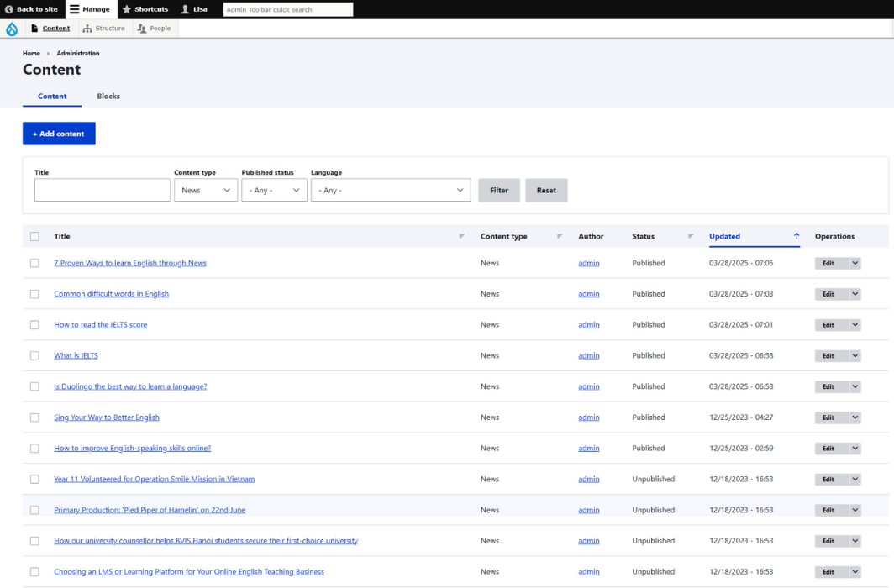Open the Manage hamburger menu
Image resolution: width=894 pixels, height=588 pixels.
[90, 9]
